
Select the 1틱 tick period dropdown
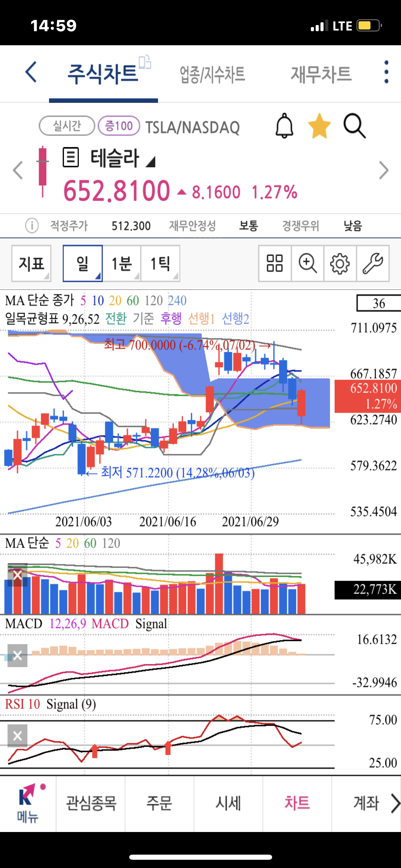tap(160, 263)
